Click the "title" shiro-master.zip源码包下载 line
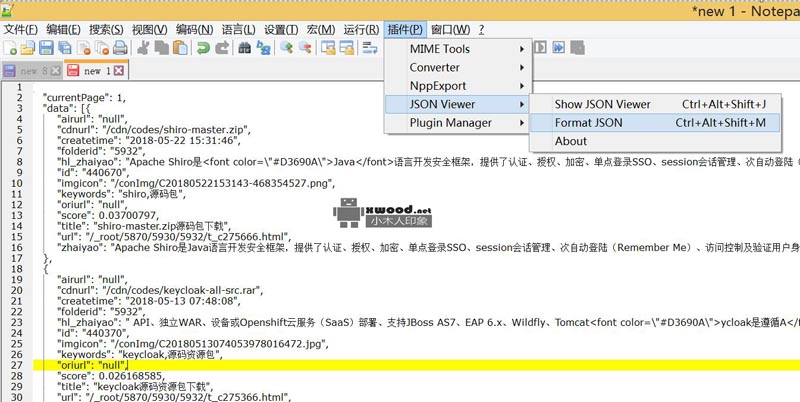The height and width of the screenshot is (402, 800). [x=144, y=226]
